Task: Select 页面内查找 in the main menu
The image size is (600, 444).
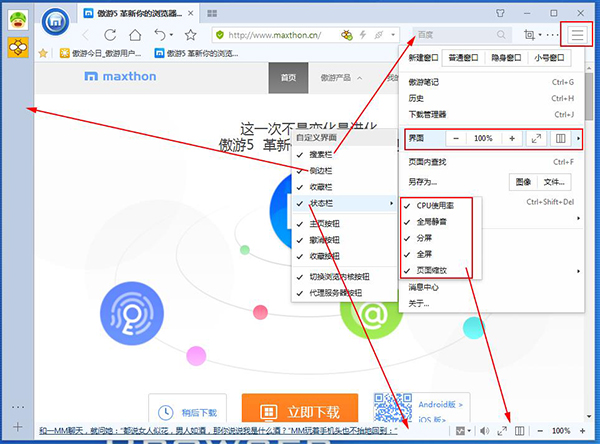Action: pos(491,162)
